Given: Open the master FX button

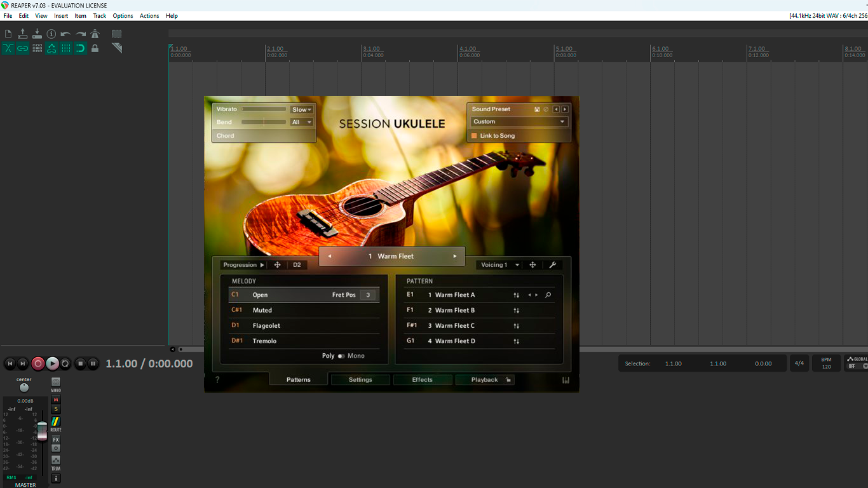Looking at the screenshot, I should click(56, 440).
